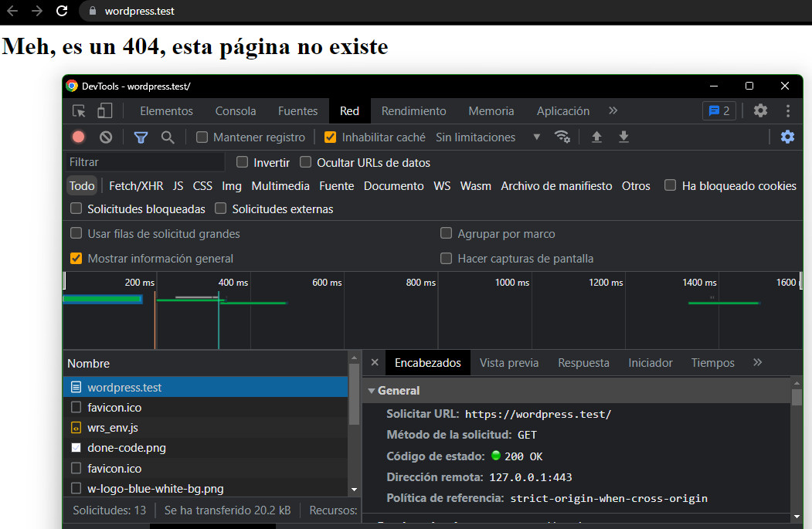
Task: Open network search magnifier
Action: point(168,137)
